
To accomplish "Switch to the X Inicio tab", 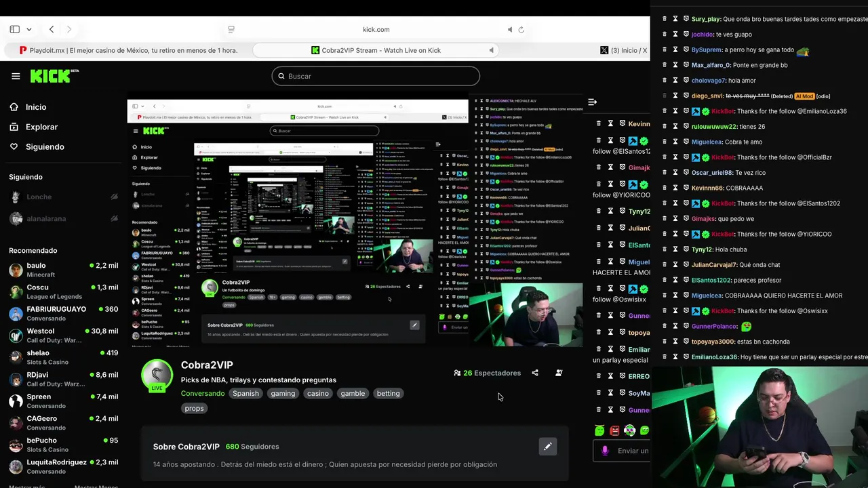I will (623, 50).
